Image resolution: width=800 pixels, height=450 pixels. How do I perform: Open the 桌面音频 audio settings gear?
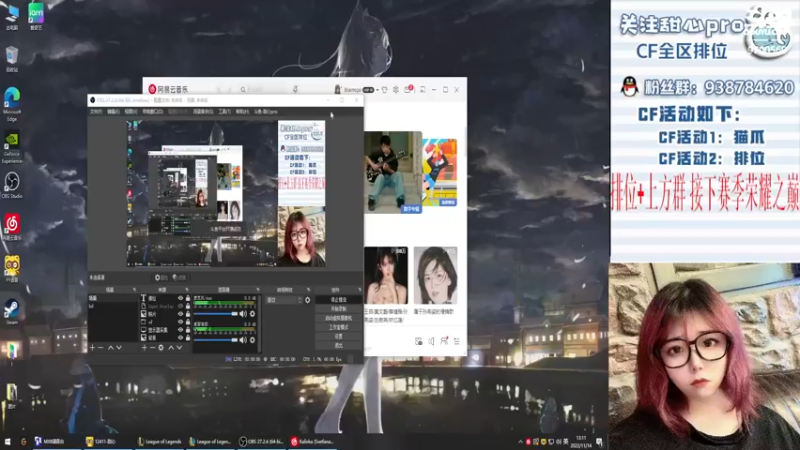pyautogui.click(x=252, y=340)
